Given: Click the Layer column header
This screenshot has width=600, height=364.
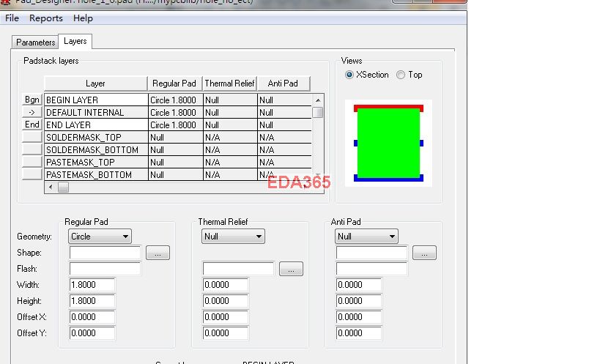Looking at the screenshot, I should (x=96, y=83).
